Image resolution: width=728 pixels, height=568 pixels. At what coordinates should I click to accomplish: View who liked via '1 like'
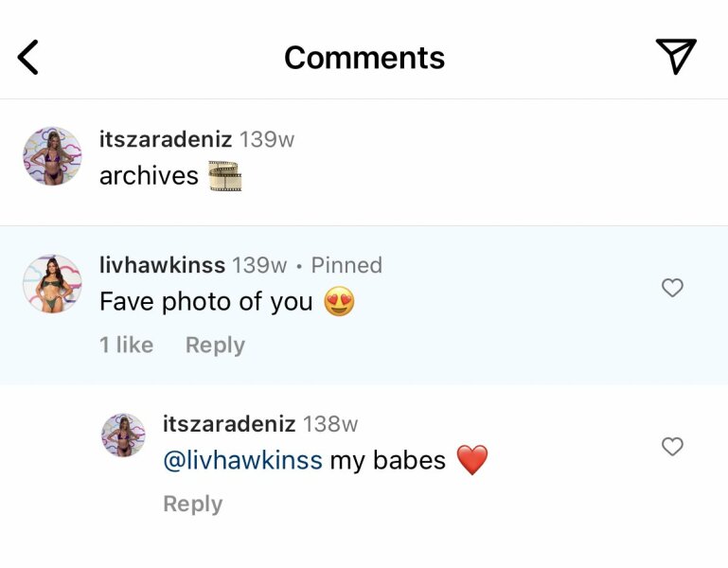126,346
